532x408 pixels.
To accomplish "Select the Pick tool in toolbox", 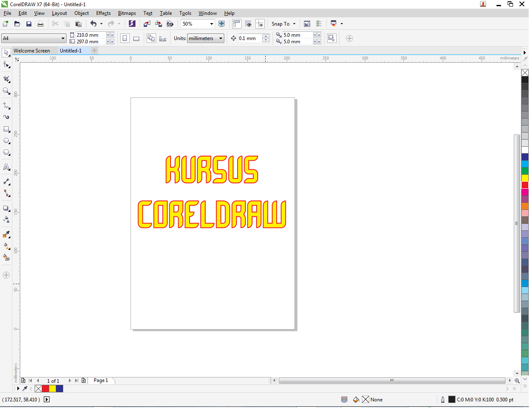I will click(x=6, y=53).
